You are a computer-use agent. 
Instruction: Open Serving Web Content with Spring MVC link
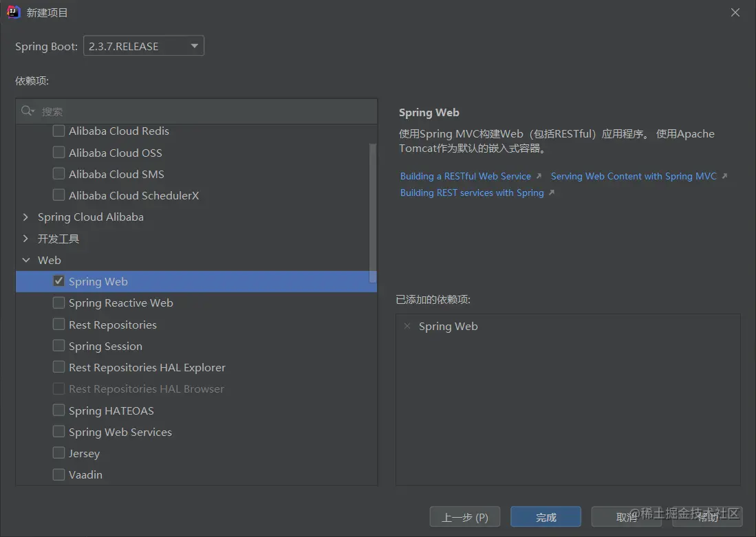pos(634,177)
